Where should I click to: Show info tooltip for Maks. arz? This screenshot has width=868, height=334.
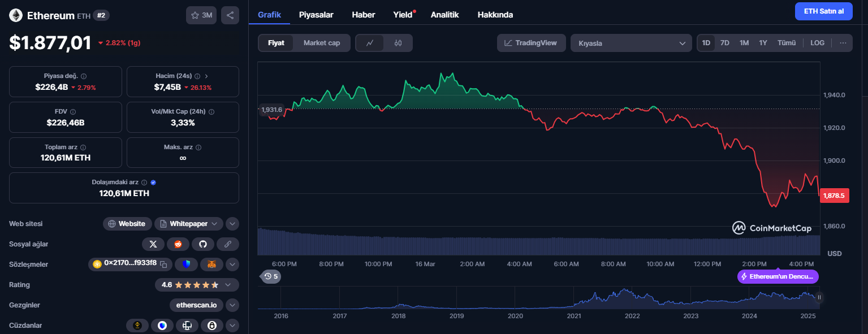(x=198, y=148)
